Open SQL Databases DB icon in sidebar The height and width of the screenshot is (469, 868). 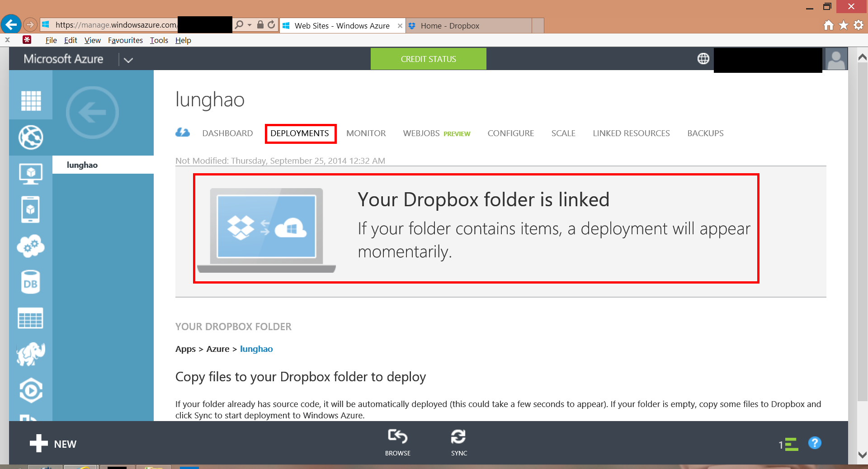coord(30,282)
